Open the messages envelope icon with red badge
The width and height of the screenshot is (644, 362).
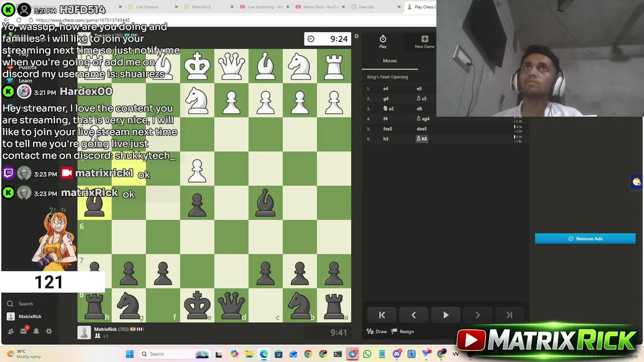click(x=24, y=330)
